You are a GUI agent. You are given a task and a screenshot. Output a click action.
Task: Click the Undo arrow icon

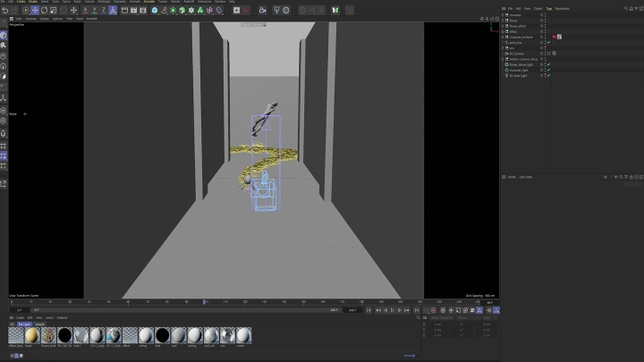tap(5, 10)
